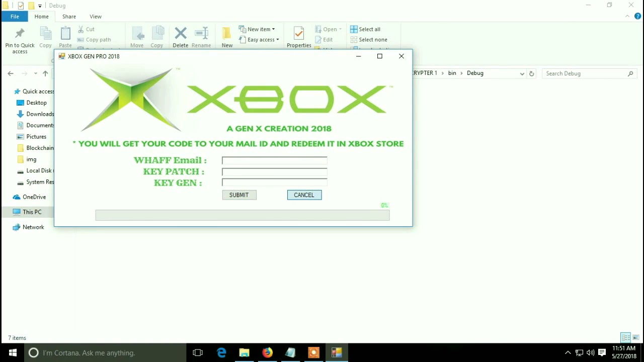This screenshot has width=644, height=362.
Task: Open the Windows Start menu
Action: [13, 352]
